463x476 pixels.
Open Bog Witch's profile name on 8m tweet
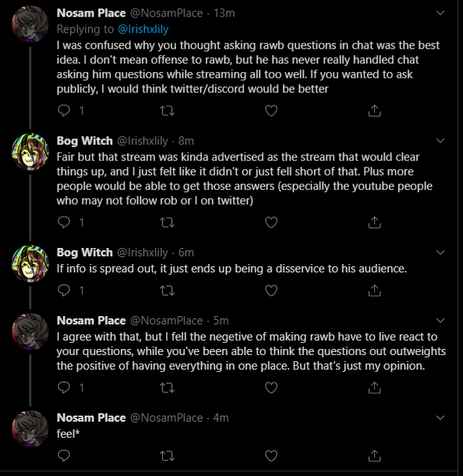[85, 141]
